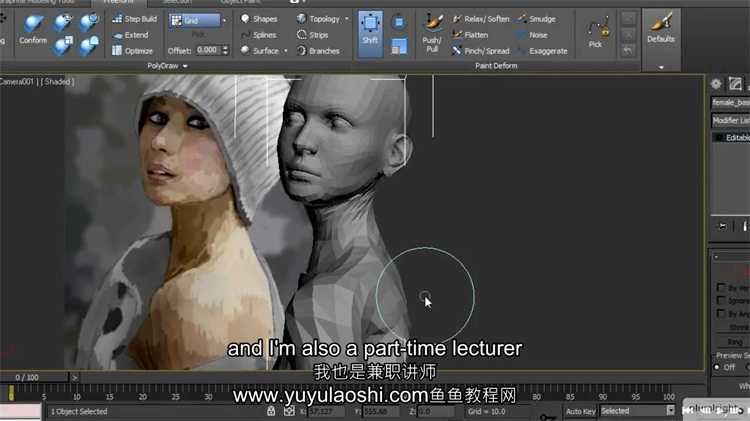Screen dimensions: 750x421
Task: Click the go-to-start playback button
Action: click(x=688, y=411)
